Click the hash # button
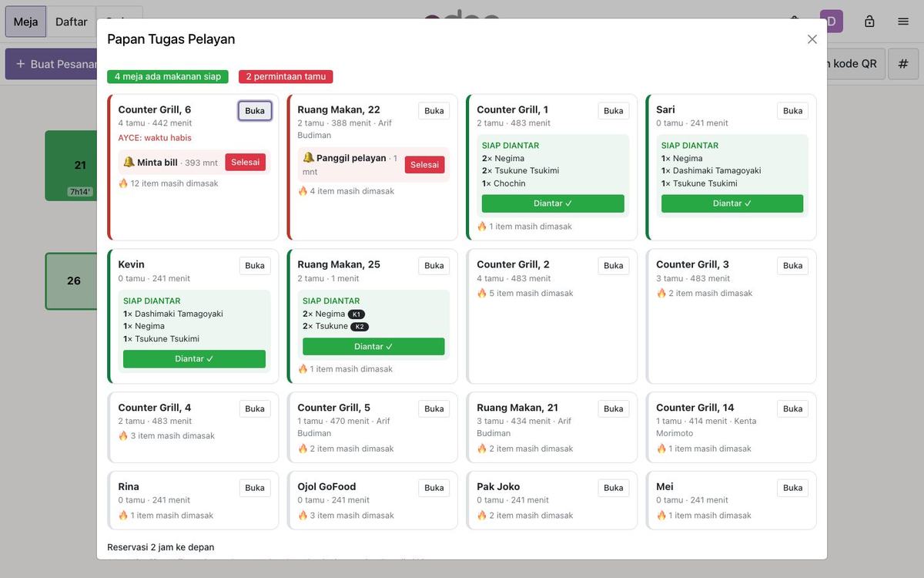Viewport: 924px width, 578px height. [x=903, y=64]
